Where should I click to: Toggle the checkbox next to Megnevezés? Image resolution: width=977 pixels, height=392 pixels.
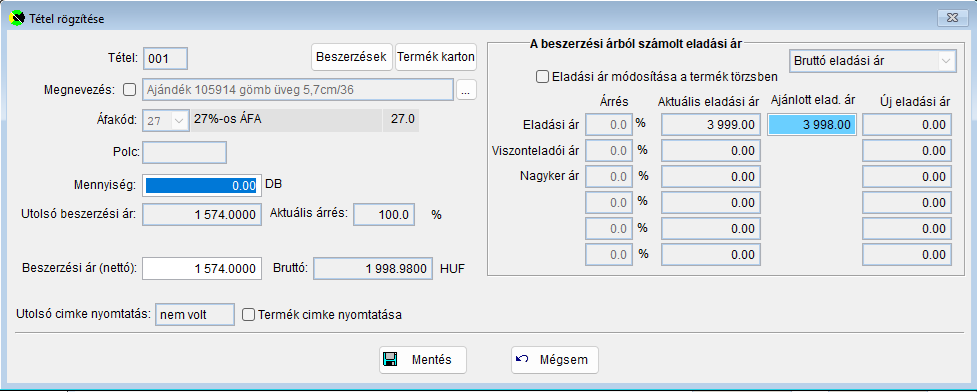129,90
